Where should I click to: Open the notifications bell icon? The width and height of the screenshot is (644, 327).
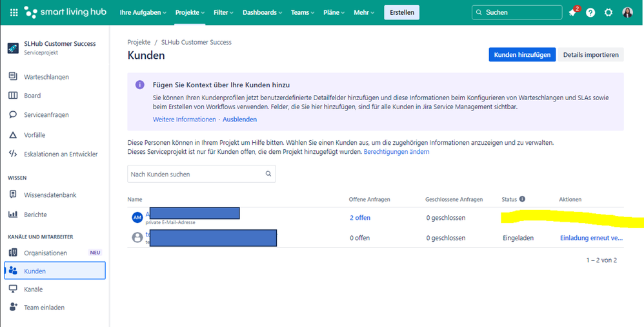click(572, 12)
